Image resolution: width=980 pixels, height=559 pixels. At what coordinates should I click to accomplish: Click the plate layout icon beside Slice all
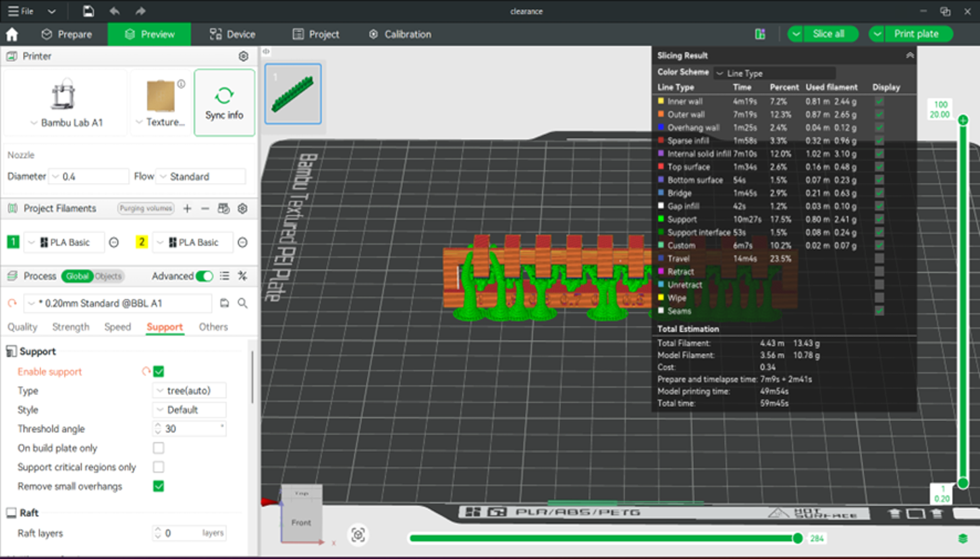(x=760, y=34)
